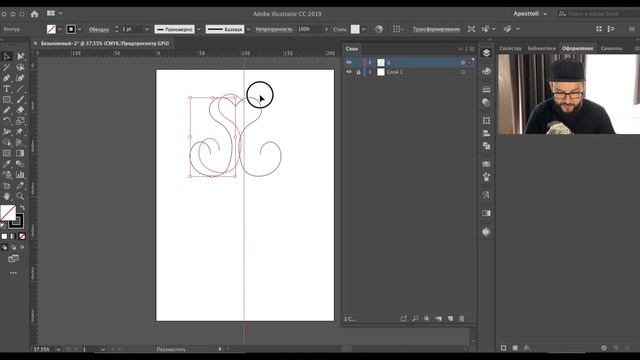Image resolution: width=640 pixels, height=360 pixels.
Task: Open the Трансформирование link
Action: 436,29
